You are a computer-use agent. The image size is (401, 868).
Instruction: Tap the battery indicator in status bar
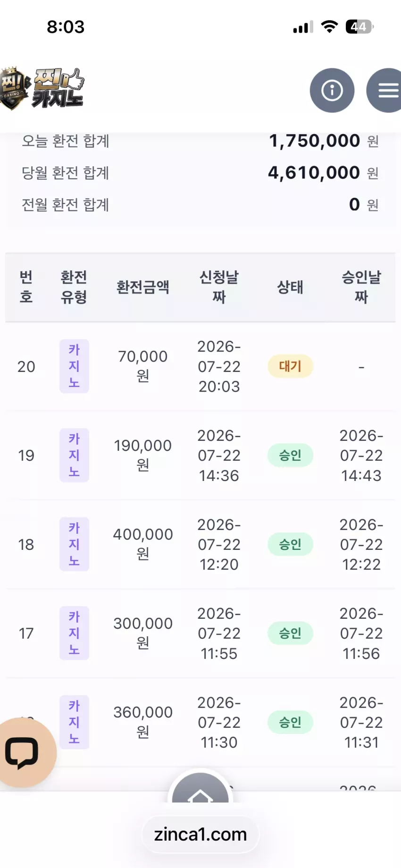point(359,27)
